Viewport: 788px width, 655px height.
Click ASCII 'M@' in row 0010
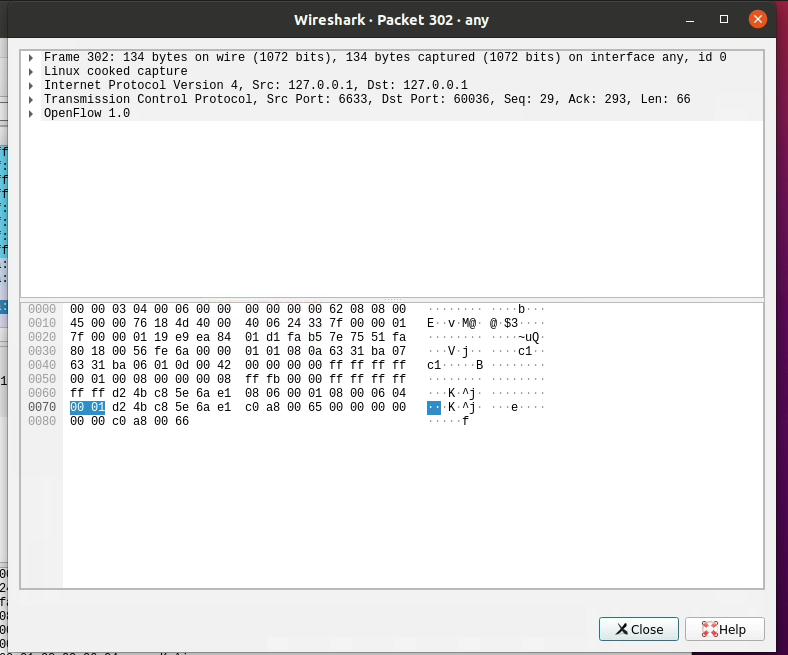(469, 323)
